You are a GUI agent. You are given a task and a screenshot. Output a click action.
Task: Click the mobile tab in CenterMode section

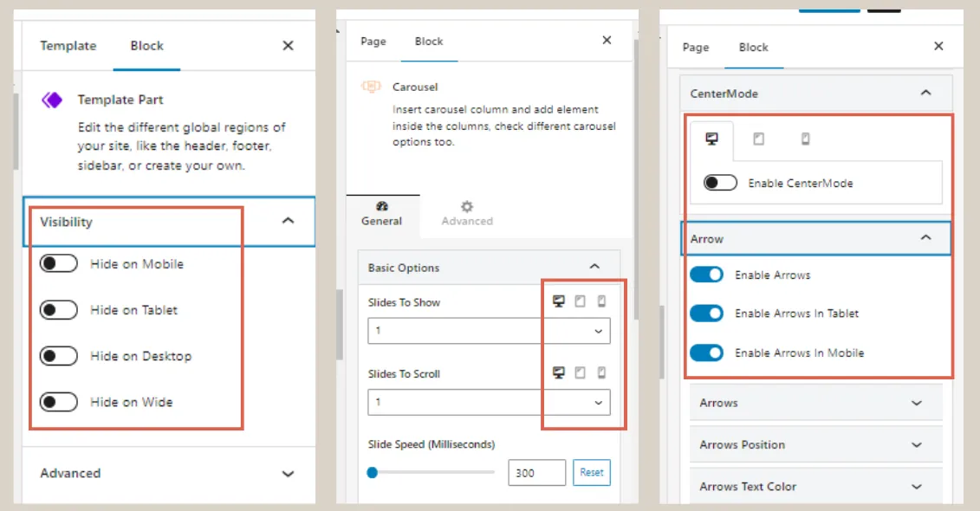click(804, 139)
